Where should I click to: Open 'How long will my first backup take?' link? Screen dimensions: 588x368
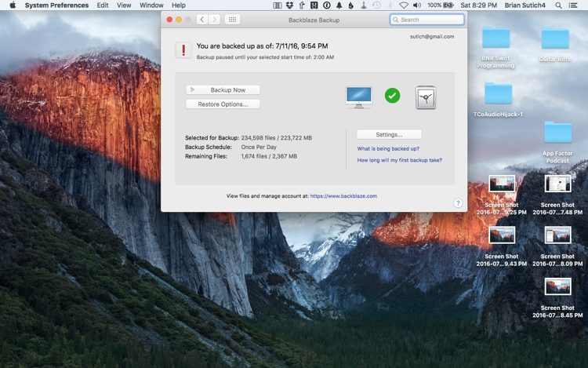click(x=399, y=160)
